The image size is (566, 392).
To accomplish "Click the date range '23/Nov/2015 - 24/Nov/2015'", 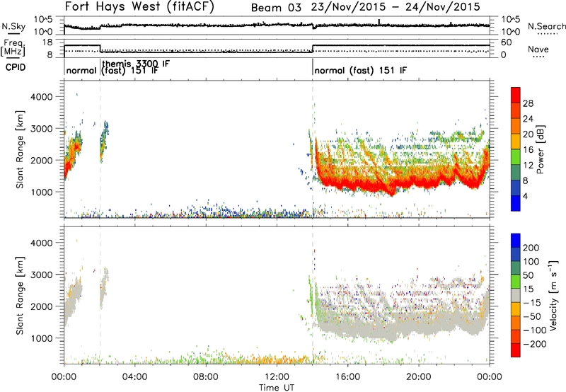I will point(395,7).
